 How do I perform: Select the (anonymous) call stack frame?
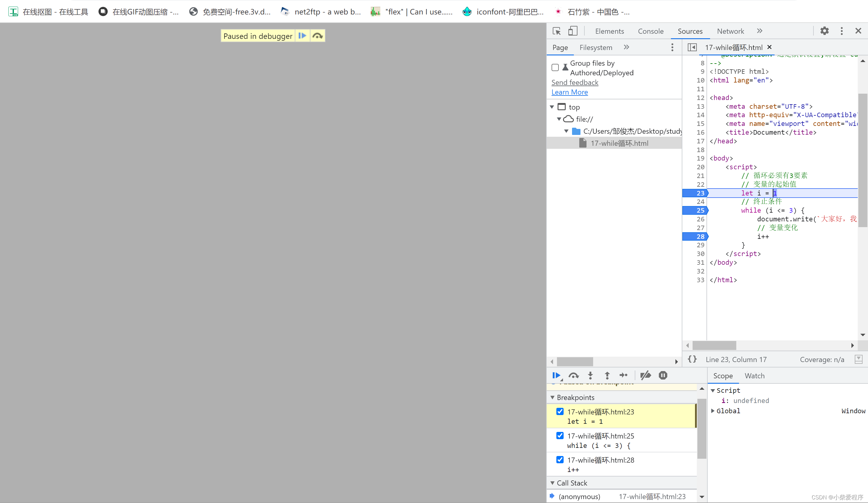tap(622, 496)
